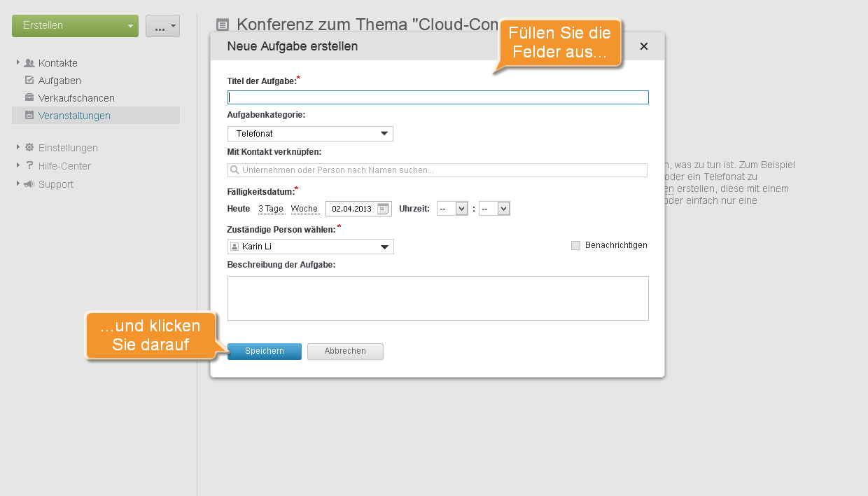Open the Uhrzeit hours dropdown
868x496 pixels.
[x=452, y=208]
